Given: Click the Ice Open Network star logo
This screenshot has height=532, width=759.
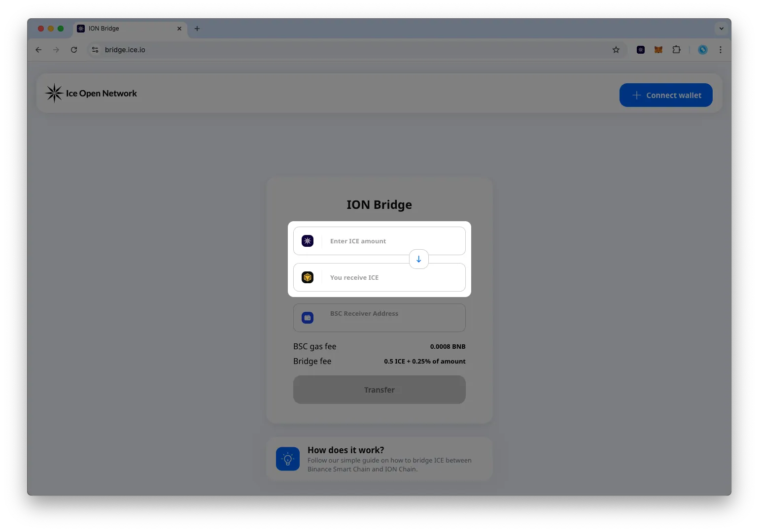Looking at the screenshot, I should [54, 93].
